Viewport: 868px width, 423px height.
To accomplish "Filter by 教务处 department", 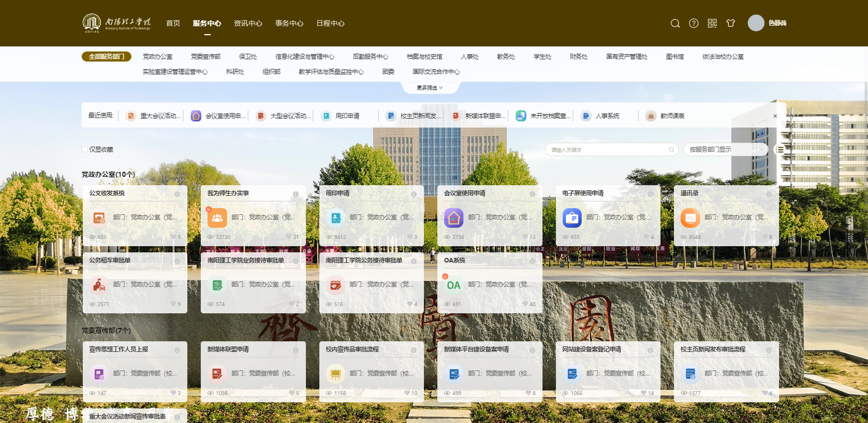I will [x=506, y=57].
